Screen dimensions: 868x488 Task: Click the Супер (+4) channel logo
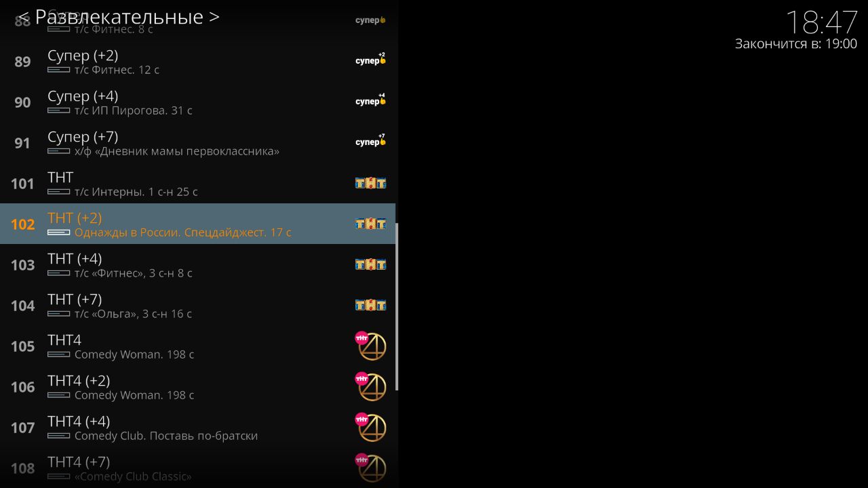point(370,100)
